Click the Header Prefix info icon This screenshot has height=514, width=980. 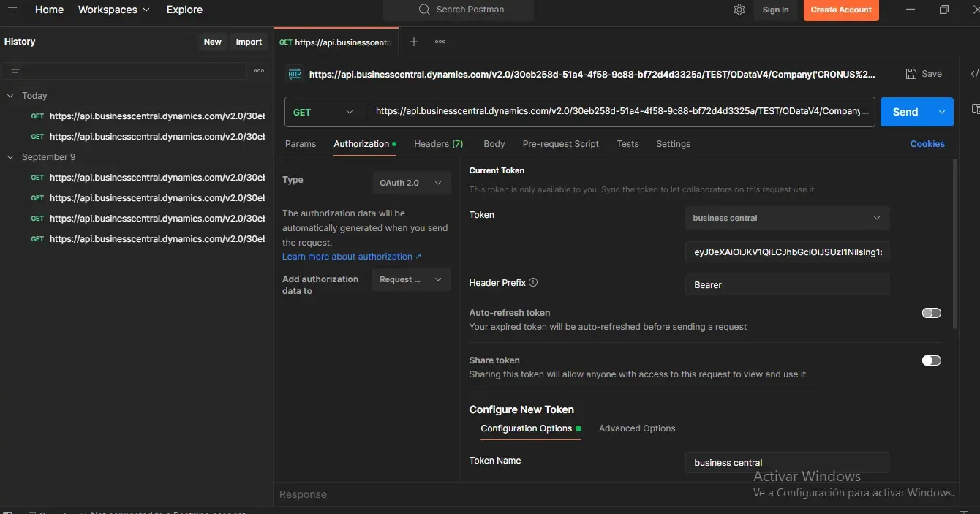pyautogui.click(x=533, y=283)
